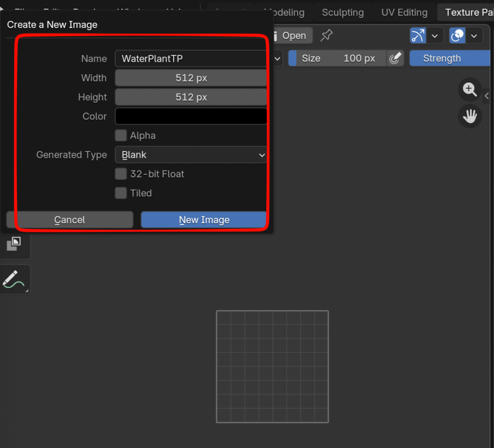Image resolution: width=494 pixels, height=448 pixels.
Task: Enable the 32-bit Float checkbox
Action: (121, 174)
